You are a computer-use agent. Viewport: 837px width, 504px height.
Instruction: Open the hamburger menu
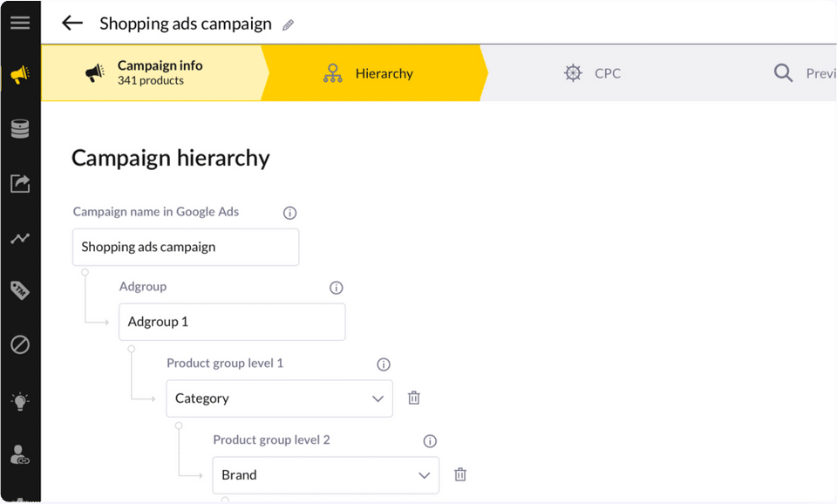click(20, 23)
